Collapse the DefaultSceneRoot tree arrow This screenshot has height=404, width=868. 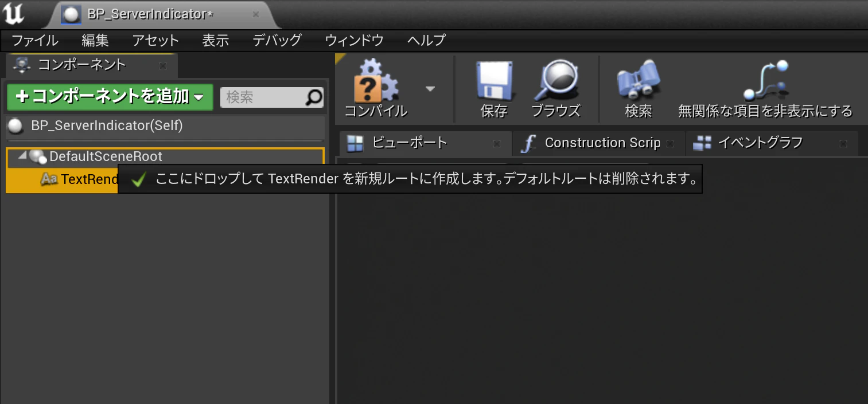tap(22, 156)
